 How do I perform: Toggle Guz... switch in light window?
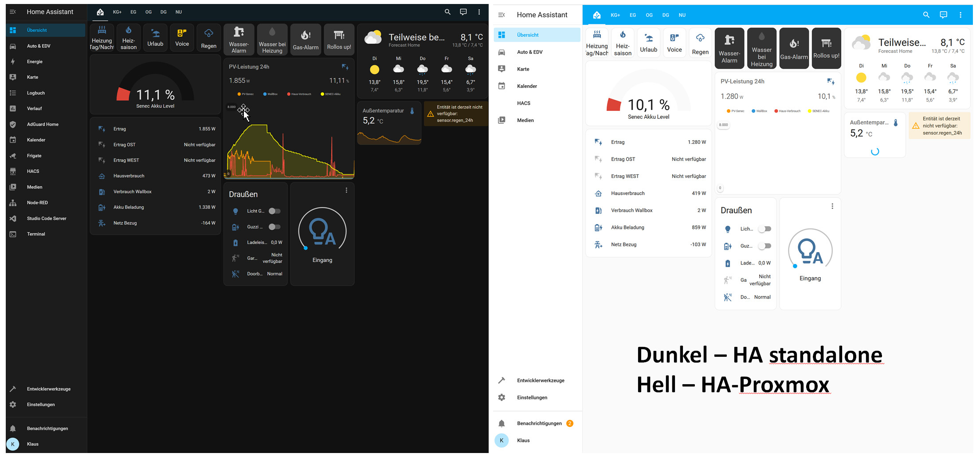click(x=764, y=246)
